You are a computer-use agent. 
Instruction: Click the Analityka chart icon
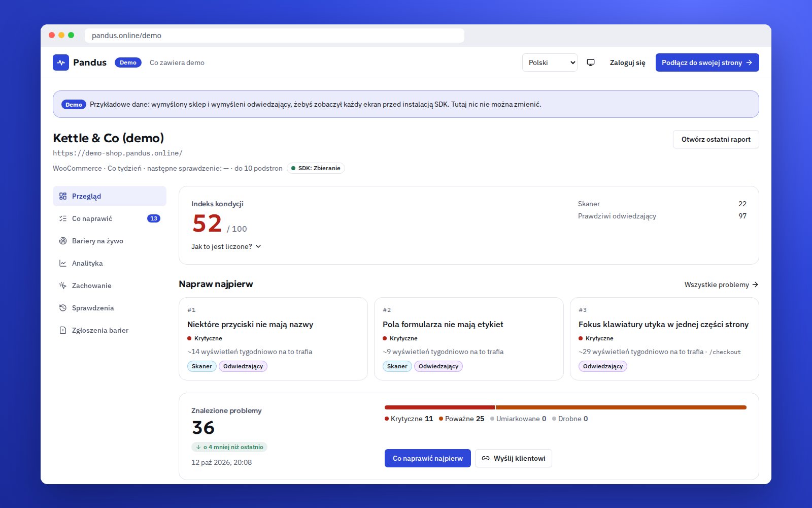63,263
